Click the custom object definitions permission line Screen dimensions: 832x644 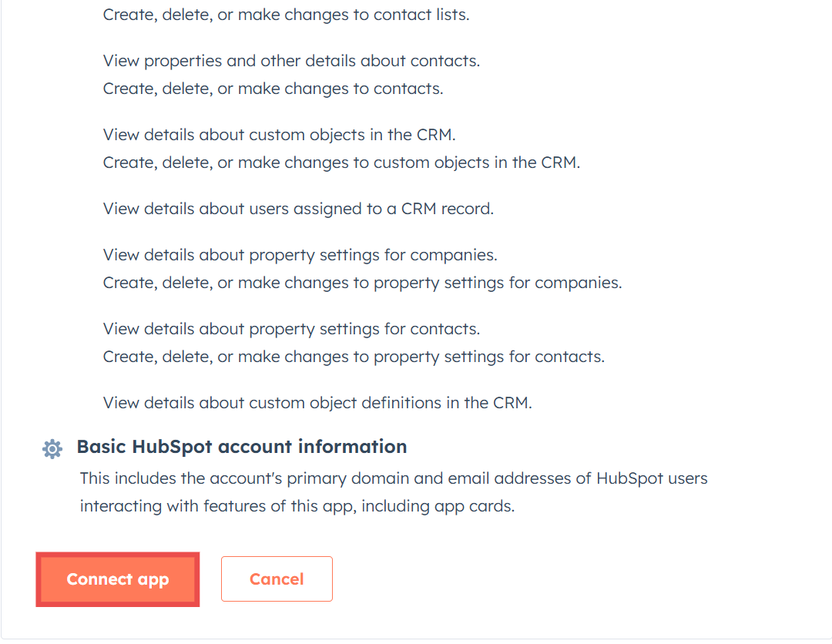317,402
